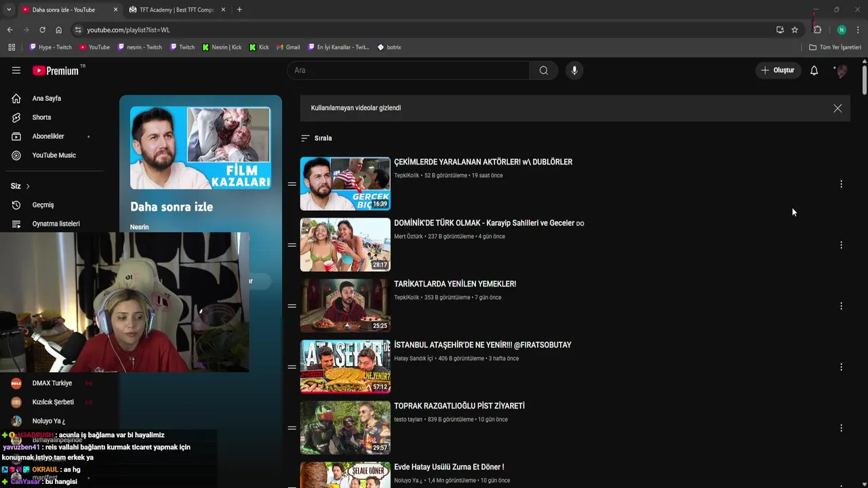This screenshot has width=868, height=488.
Task: Click the playlist cover image FİLM KAZALARI
Action: pos(201,148)
